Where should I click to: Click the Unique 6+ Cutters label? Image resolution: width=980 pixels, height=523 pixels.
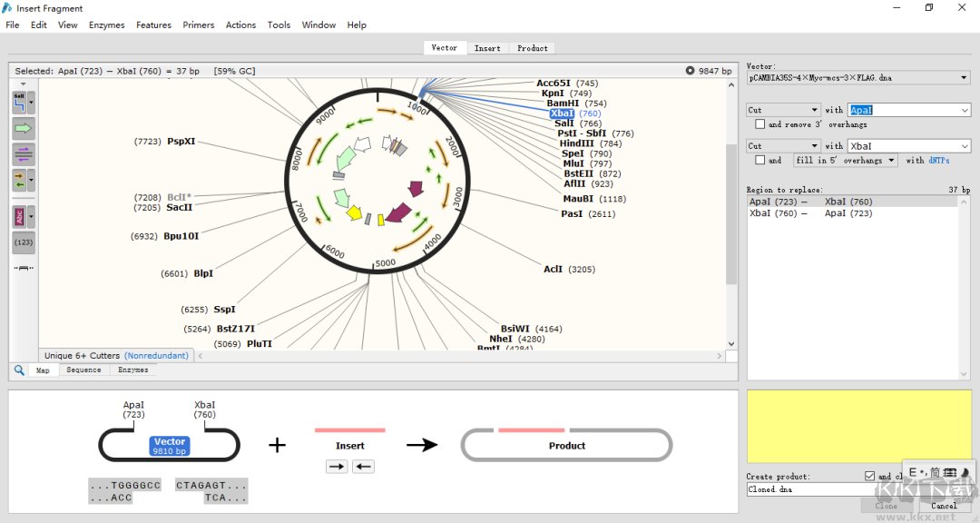(x=82, y=355)
